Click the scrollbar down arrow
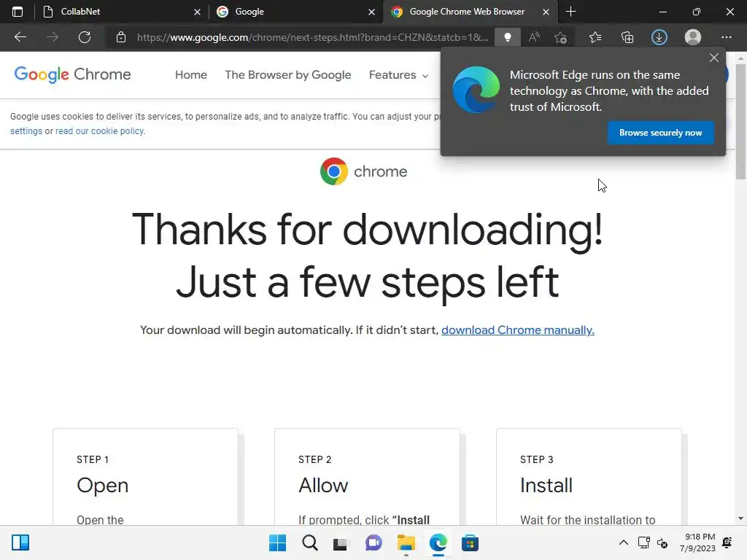 click(x=740, y=518)
